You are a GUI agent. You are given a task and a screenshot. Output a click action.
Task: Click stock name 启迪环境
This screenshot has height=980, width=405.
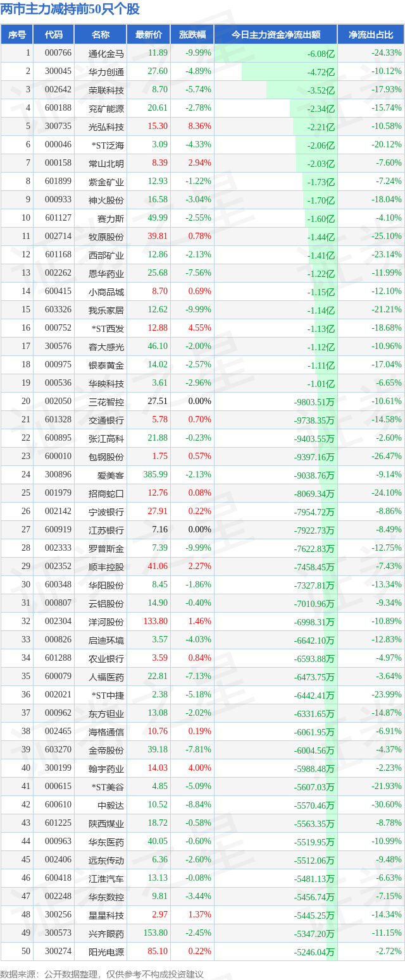click(x=106, y=640)
